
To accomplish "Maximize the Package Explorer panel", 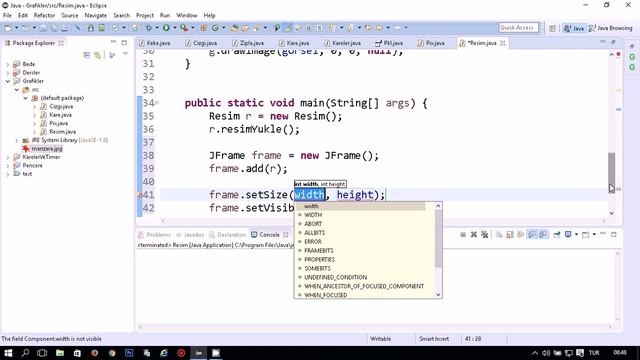I will (124, 42).
